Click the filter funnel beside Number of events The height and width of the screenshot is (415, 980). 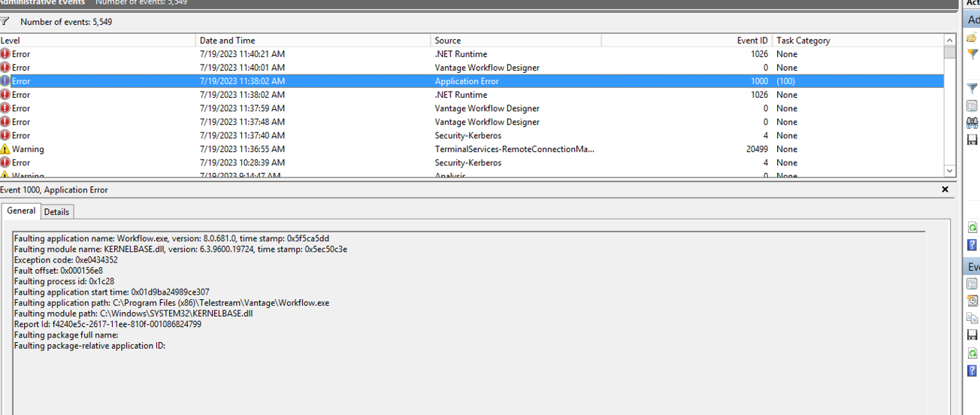[x=5, y=22]
